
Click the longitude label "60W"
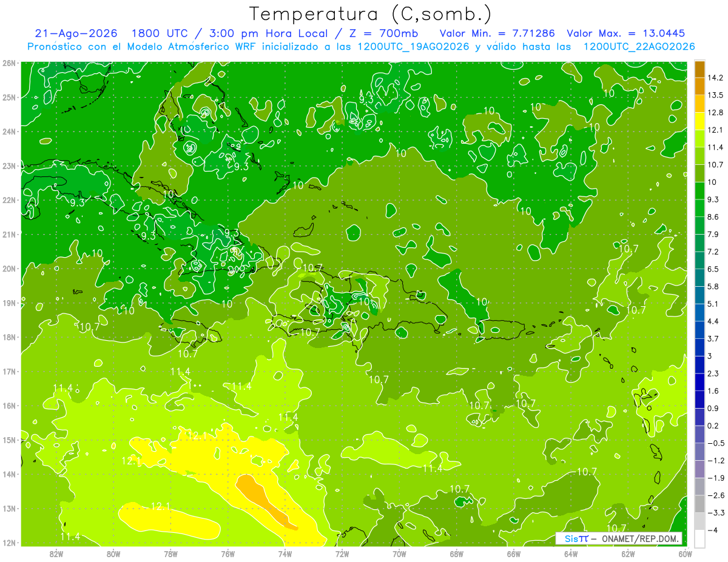(x=686, y=554)
